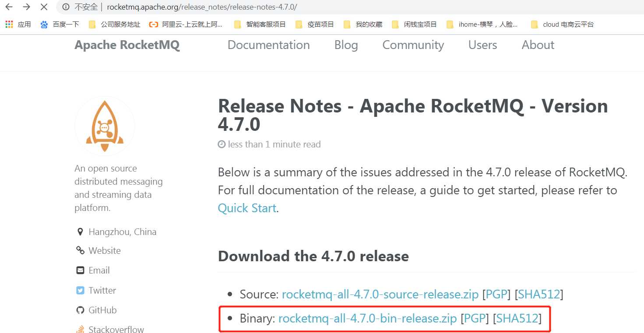Open the ihome-横琴 bookmark folder

(482, 25)
